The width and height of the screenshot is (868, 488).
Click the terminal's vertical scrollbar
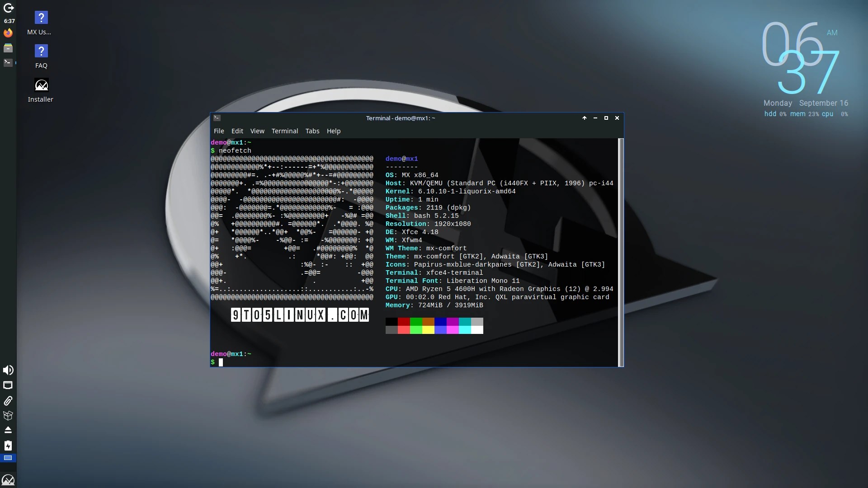click(621, 252)
